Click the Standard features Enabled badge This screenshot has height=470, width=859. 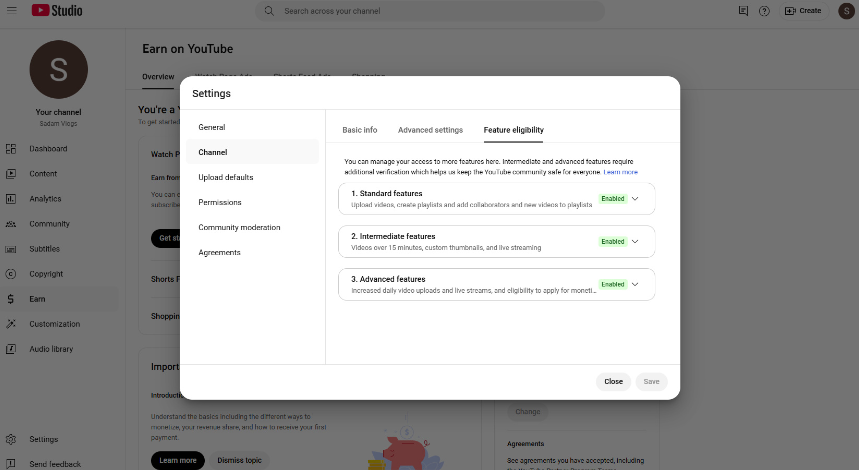tap(612, 199)
